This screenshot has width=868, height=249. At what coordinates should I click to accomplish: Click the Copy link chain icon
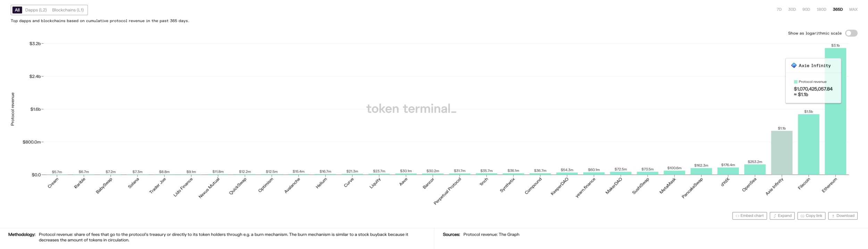click(802, 216)
